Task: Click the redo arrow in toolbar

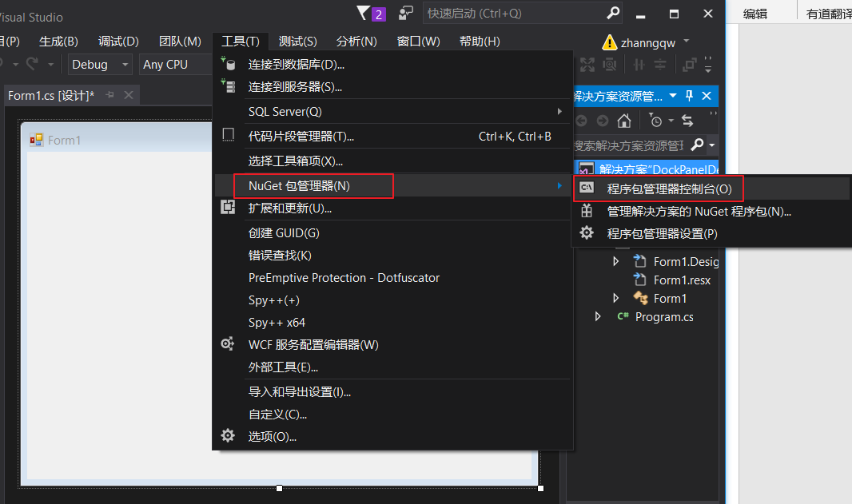Action: 33,64
